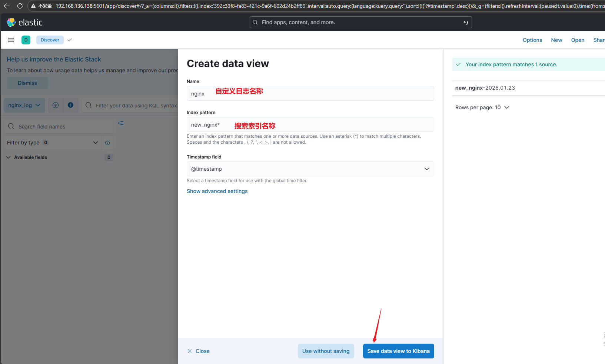
Task: Open the Options menu
Action: tap(532, 40)
